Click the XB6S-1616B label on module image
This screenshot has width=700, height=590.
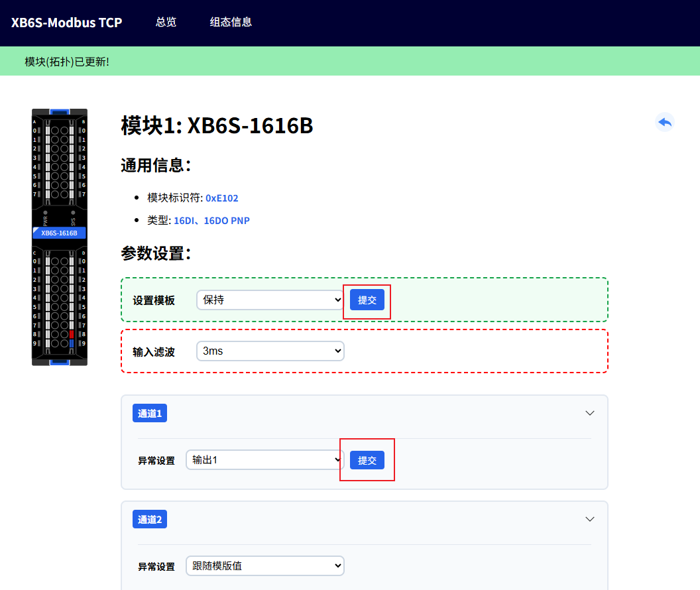59,233
